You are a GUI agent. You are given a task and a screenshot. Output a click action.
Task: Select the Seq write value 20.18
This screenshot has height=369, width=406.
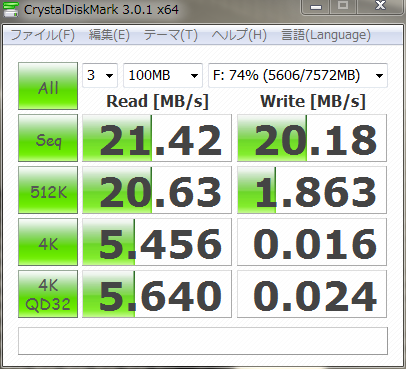pyautogui.click(x=312, y=138)
